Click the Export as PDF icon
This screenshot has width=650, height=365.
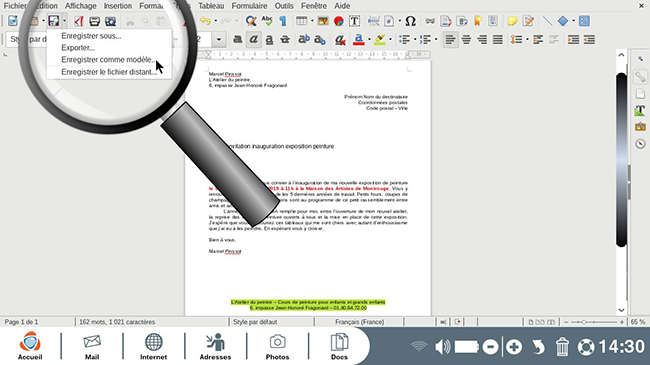[x=79, y=21]
